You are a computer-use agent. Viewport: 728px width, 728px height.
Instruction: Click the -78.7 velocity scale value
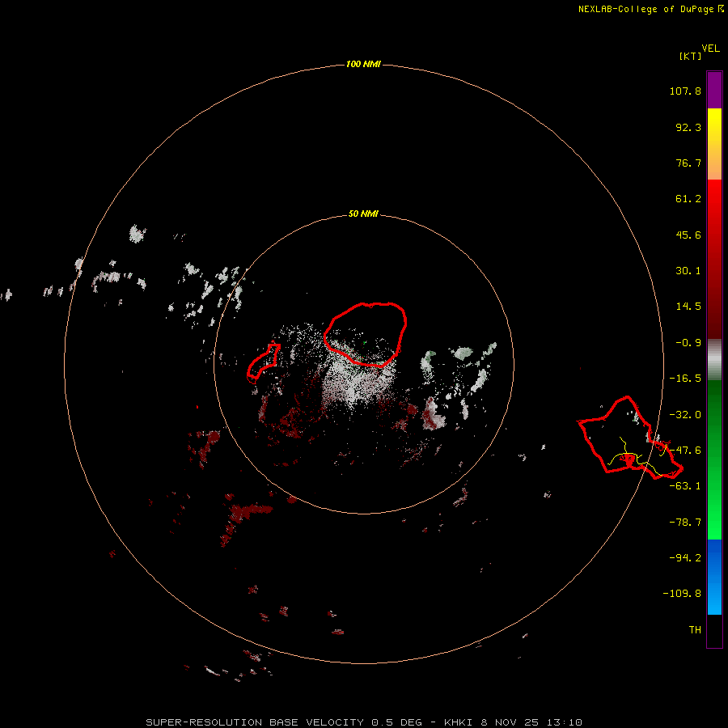tap(685, 523)
